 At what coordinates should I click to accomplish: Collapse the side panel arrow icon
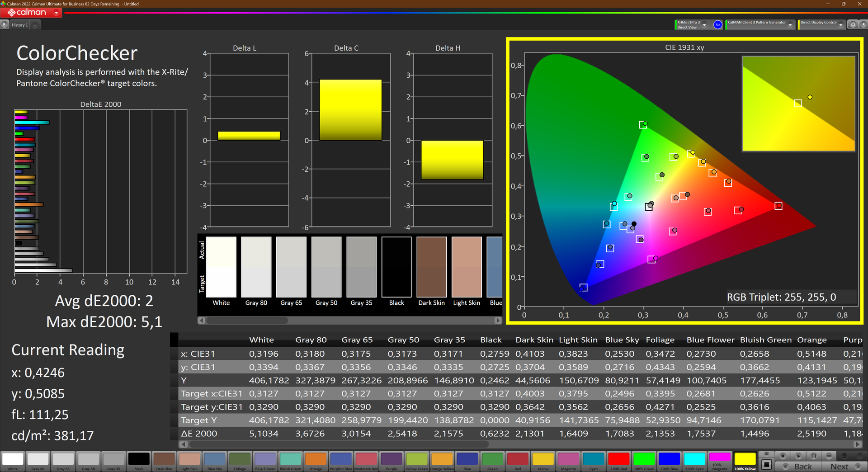tap(863, 25)
